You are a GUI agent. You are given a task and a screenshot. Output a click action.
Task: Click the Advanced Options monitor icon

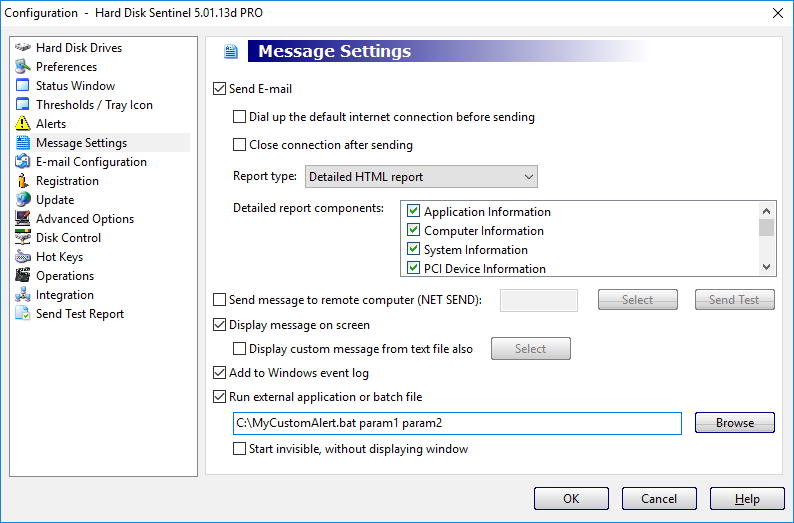[23, 218]
